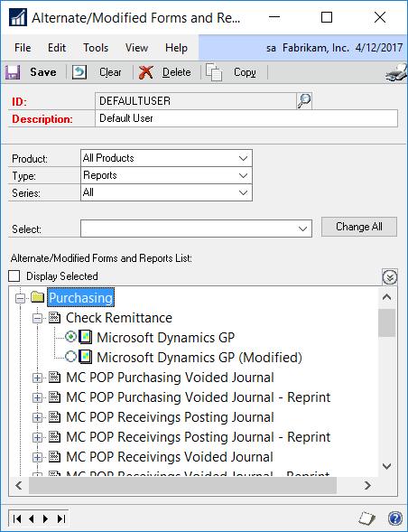Click the Purchasing folder icon

click(x=37, y=297)
